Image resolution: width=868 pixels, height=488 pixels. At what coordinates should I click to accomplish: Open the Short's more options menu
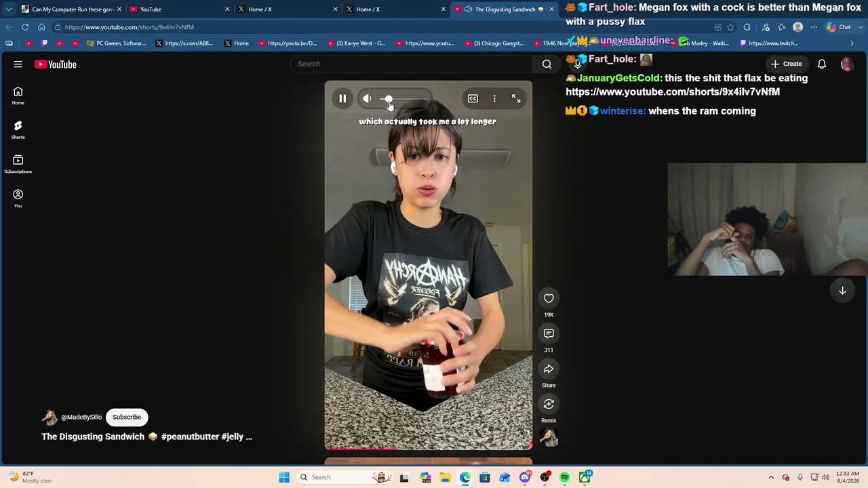pos(494,99)
